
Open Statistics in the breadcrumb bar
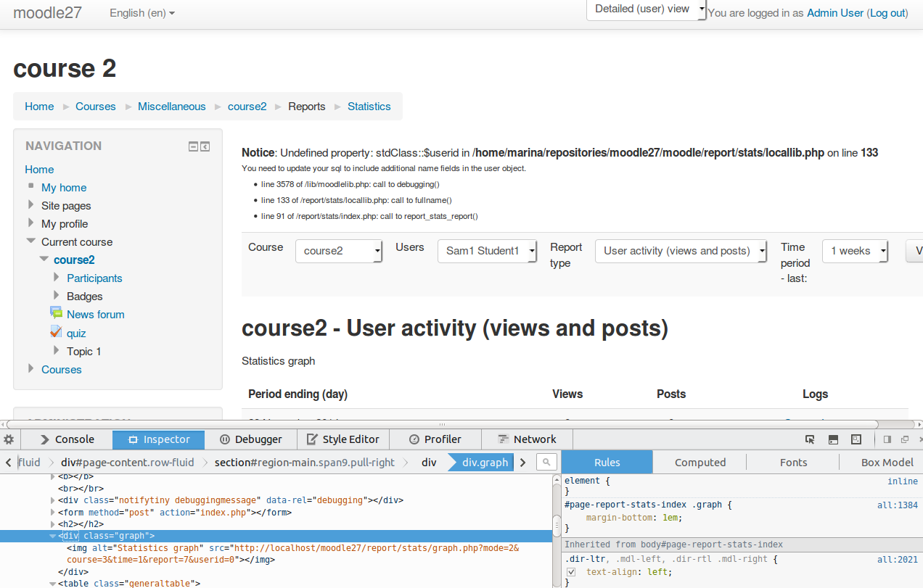(x=369, y=107)
